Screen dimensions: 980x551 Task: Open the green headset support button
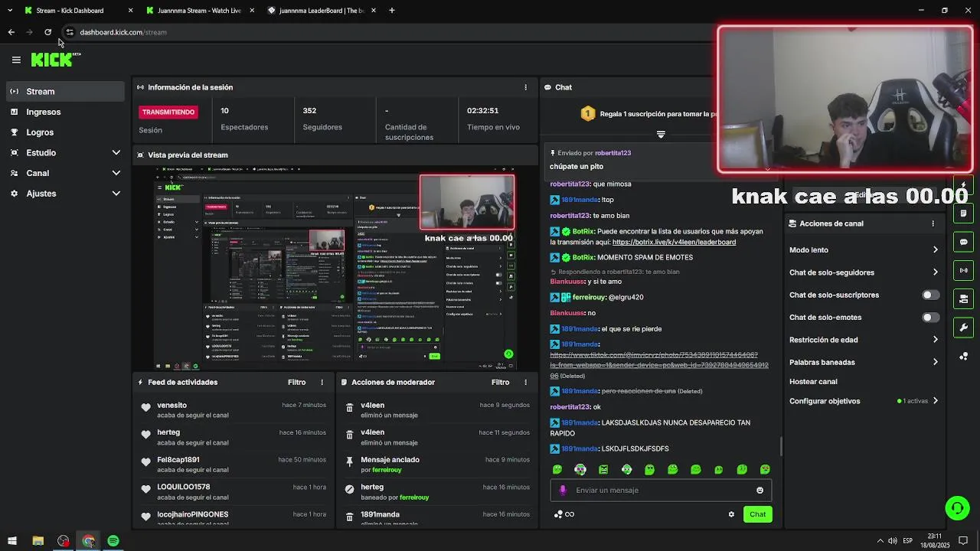pyautogui.click(x=956, y=507)
